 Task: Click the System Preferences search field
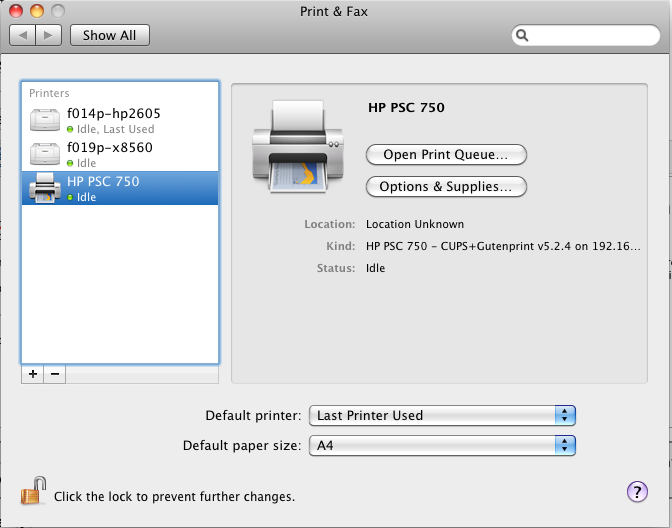pyautogui.click(x=585, y=35)
